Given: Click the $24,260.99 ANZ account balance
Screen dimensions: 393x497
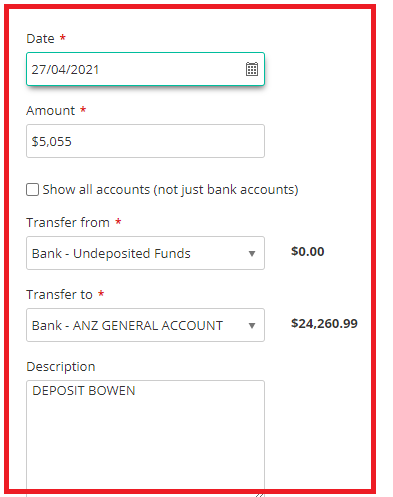Looking at the screenshot, I should tap(324, 323).
